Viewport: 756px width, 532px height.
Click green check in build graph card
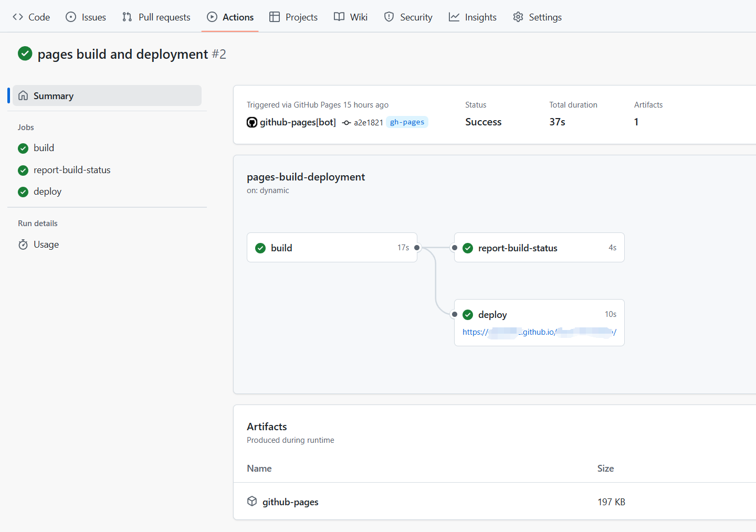(x=260, y=248)
